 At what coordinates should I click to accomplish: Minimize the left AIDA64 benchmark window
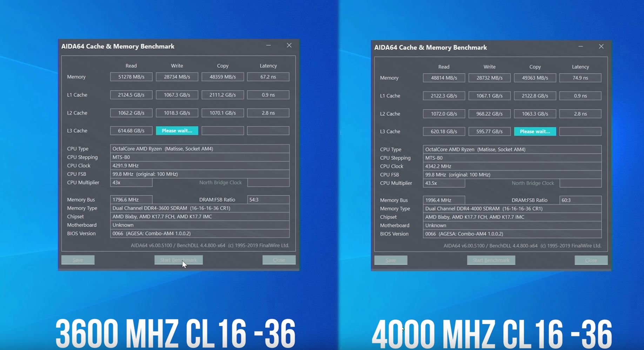[268, 46]
